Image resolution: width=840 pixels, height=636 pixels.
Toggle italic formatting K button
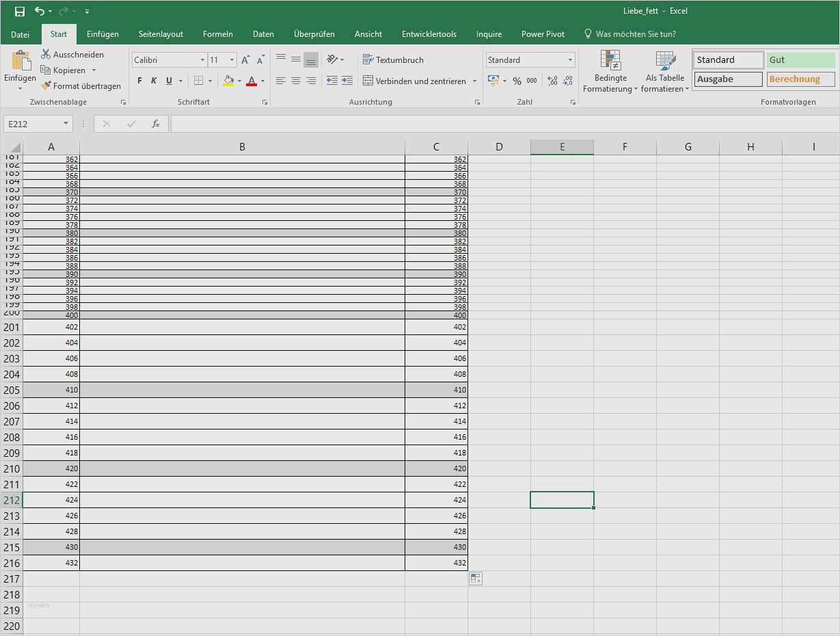[154, 81]
